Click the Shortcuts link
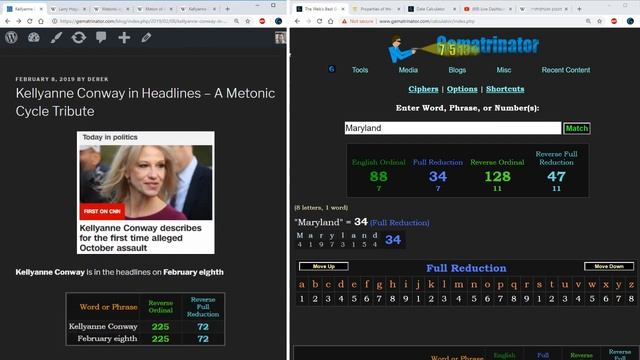Viewport: 640px width, 360px height. (x=505, y=89)
